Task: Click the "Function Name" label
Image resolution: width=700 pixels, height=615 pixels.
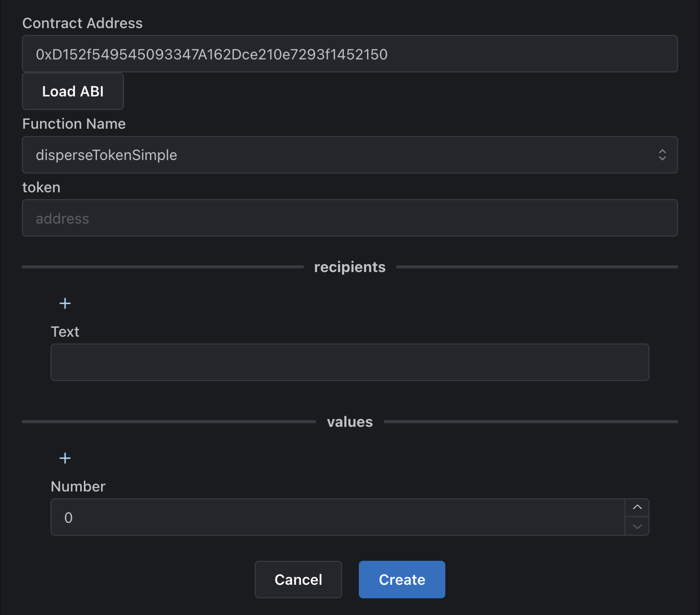Action: 74,124
